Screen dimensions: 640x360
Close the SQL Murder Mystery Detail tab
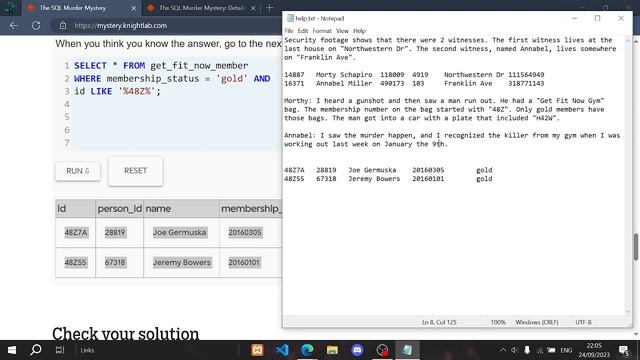coord(253,8)
